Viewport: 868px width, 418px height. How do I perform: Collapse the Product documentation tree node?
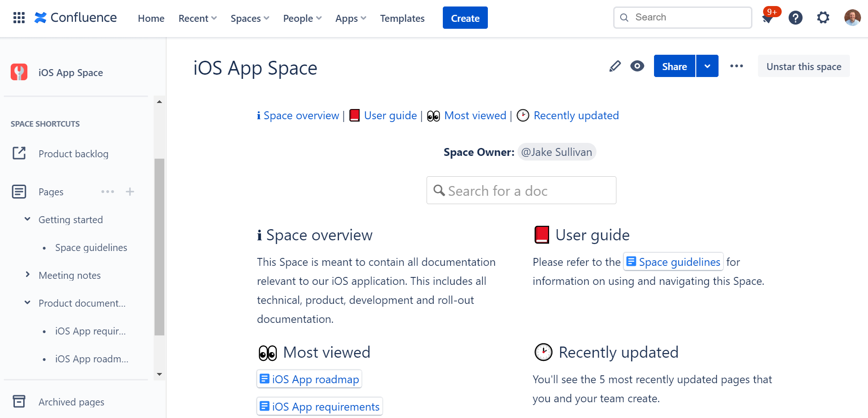pyautogui.click(x=27, y=302)
